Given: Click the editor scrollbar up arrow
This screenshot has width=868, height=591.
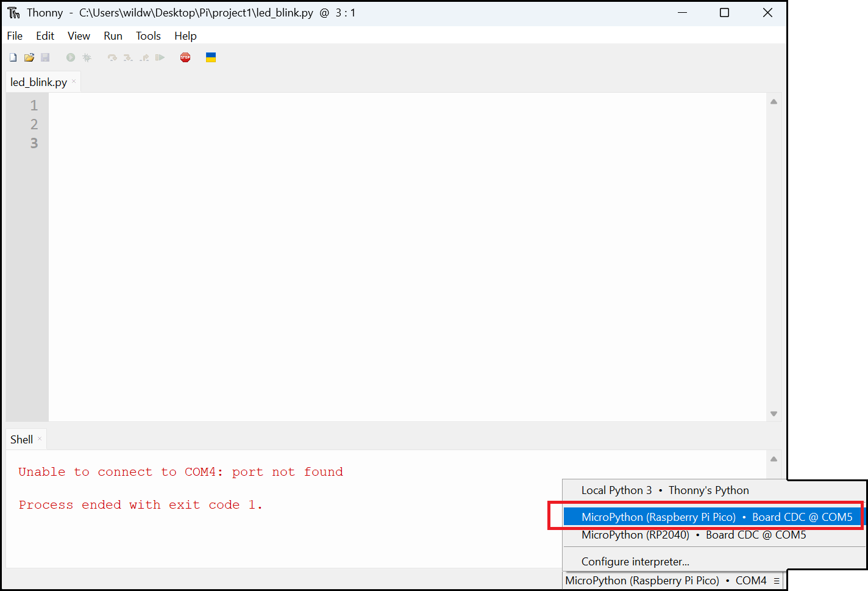Looking at the screenshot, I should pos(774,102).
